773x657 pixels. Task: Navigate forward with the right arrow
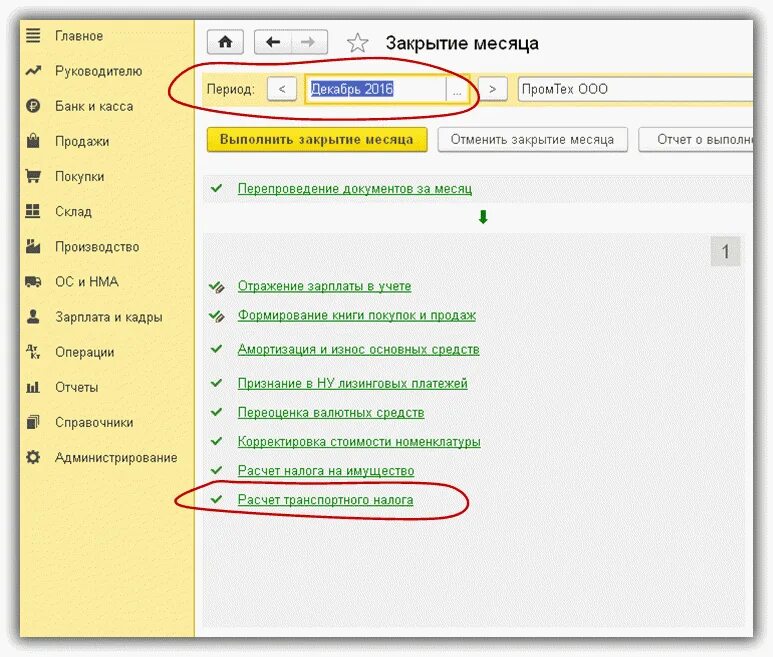[309, 42]
